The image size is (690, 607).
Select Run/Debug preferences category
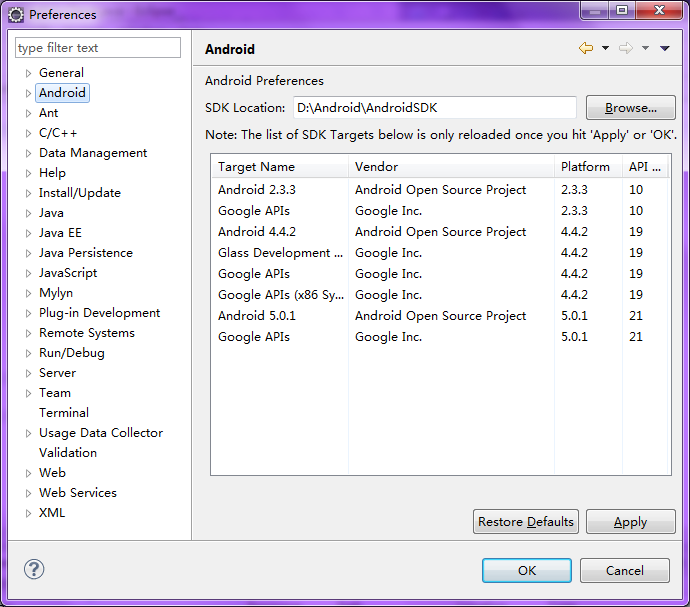72,353
